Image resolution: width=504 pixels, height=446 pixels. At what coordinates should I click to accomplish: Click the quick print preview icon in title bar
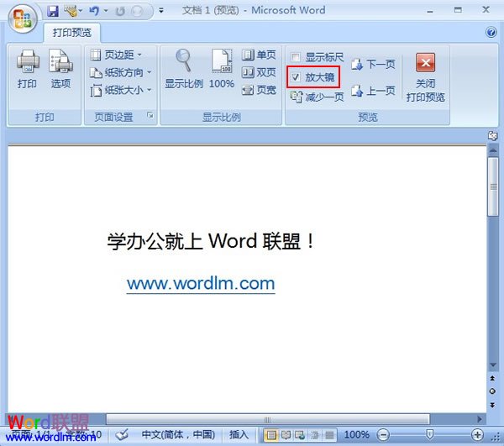tap(71, 12)
